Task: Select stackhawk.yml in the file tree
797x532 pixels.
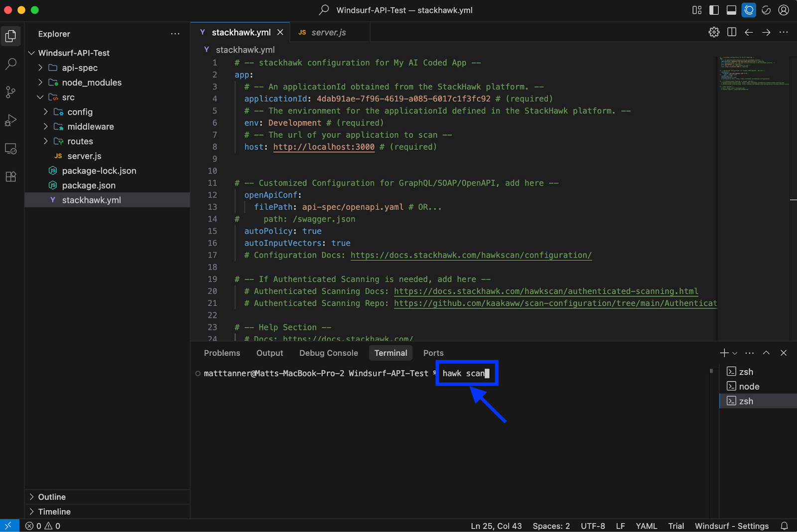Action: [x=107, y=200]
